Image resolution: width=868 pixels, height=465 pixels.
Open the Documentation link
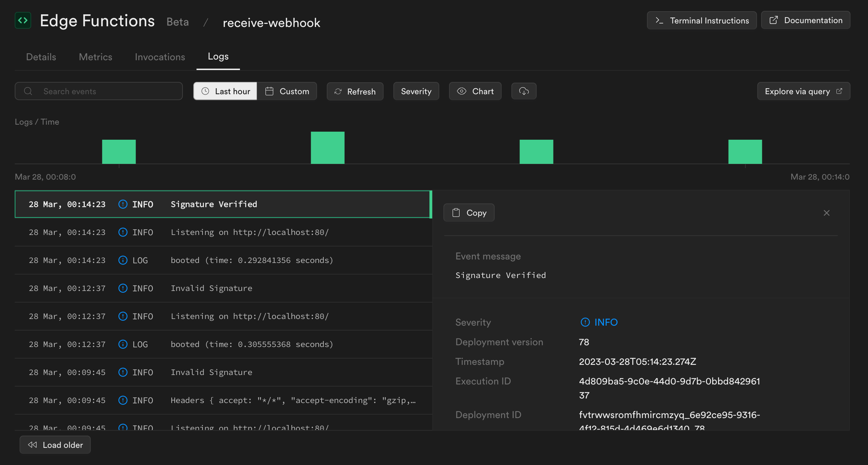[805, 20]
